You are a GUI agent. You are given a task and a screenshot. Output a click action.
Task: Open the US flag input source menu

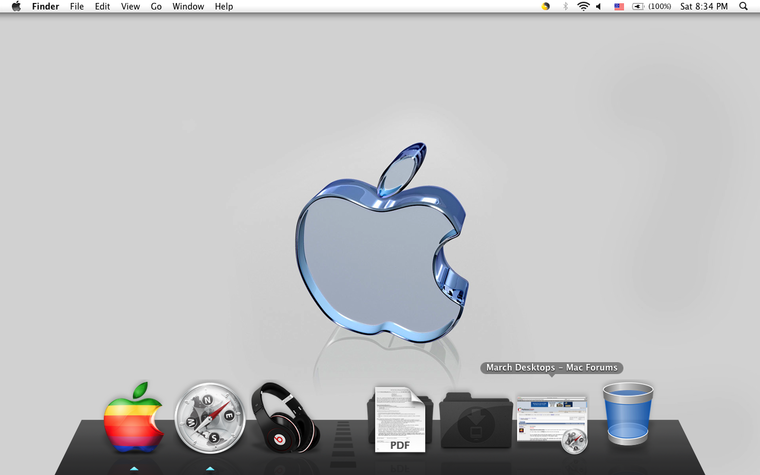tap(619, 6)
